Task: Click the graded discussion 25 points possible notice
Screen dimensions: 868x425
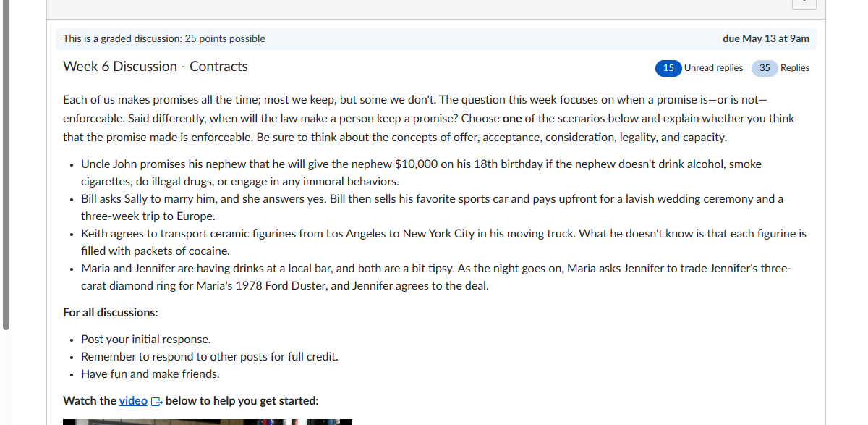Action: pos(164,39)
